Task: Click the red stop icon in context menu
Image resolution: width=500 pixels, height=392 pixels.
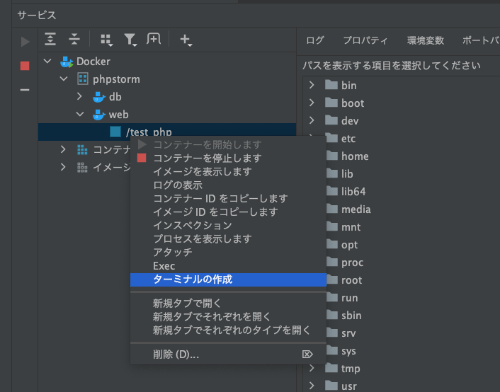Action: click(142, 158)
